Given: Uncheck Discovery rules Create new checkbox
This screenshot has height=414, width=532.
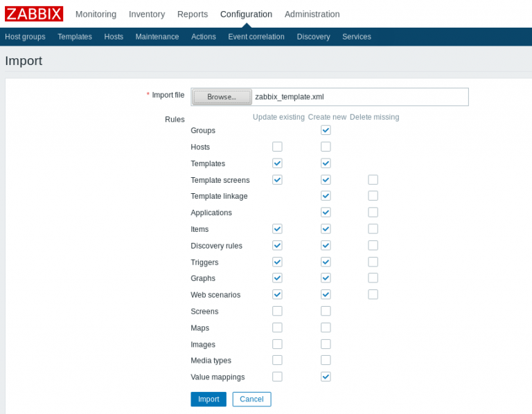Looking at the screenshot, I should click(x=326, y=246).
